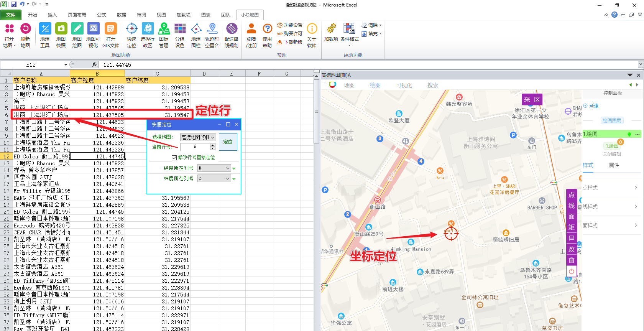The height and width of the screenshot is (331, 644).
Task: Select the 线 line drawing tool on map
Action: pos(572,206)
